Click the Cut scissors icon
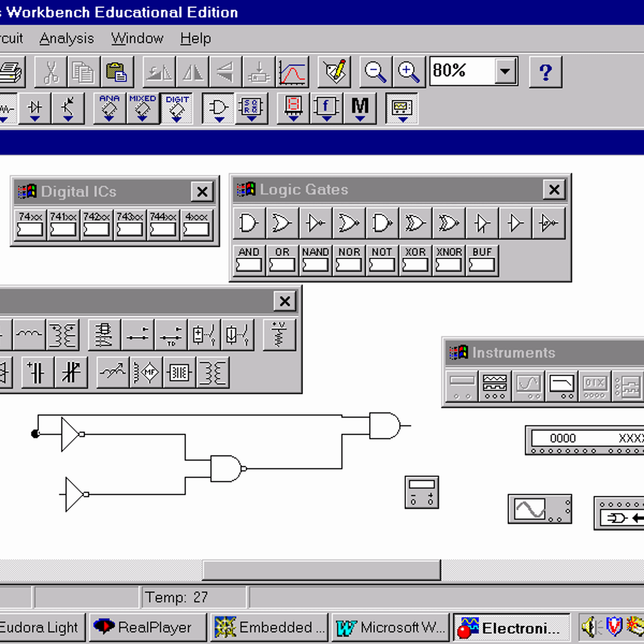Image resolution: width=644 pixels, height=644 pixels. tap(51, 72)
